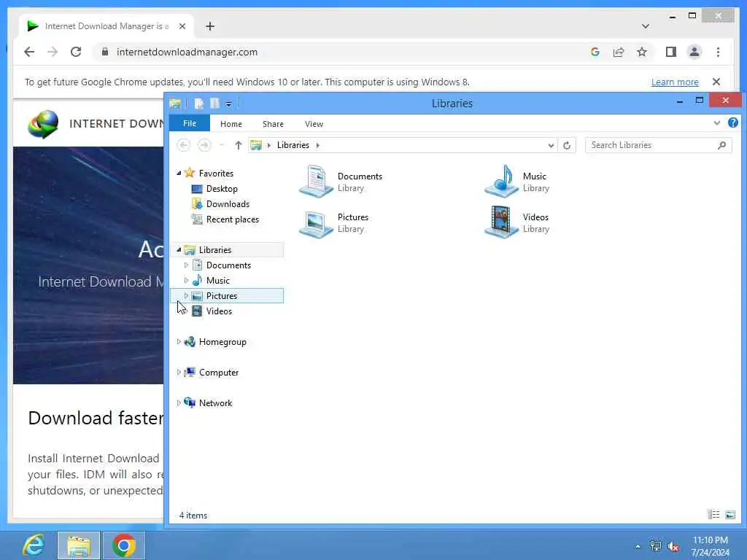This screenshot has height=560, width=747.
Task: Reload the page in Chrome
Action: pyautogui.click(x=76, y=52)
